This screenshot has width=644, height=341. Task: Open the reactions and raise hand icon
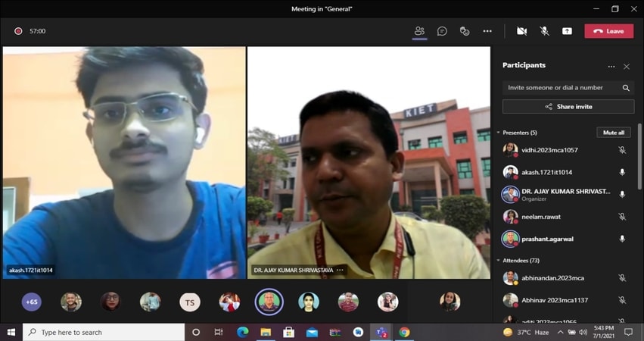click(x=465, y=31)
